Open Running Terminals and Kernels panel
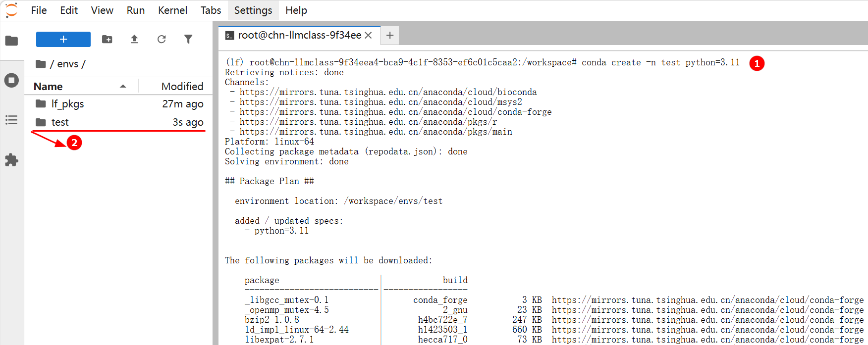The width and height of the screenshot is (868, 345). [11, 80]
